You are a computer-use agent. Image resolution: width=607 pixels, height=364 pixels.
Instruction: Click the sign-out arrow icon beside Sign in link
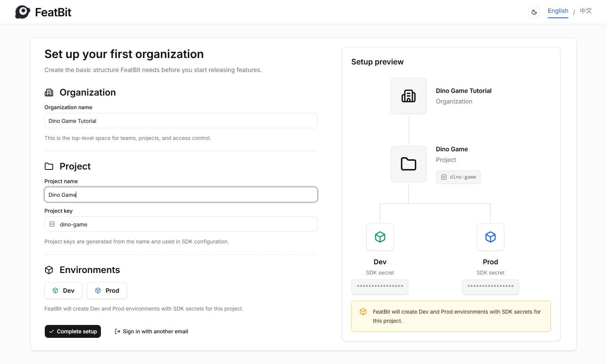(x=118, y=331)
